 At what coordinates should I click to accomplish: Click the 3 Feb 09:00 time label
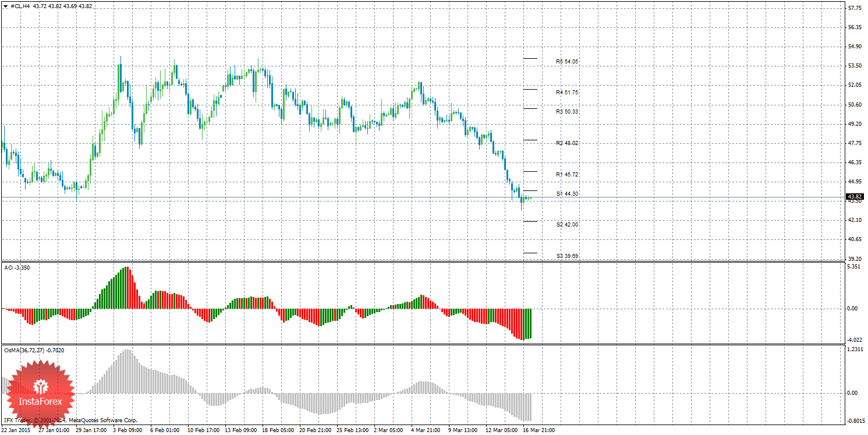coord(128,430)
